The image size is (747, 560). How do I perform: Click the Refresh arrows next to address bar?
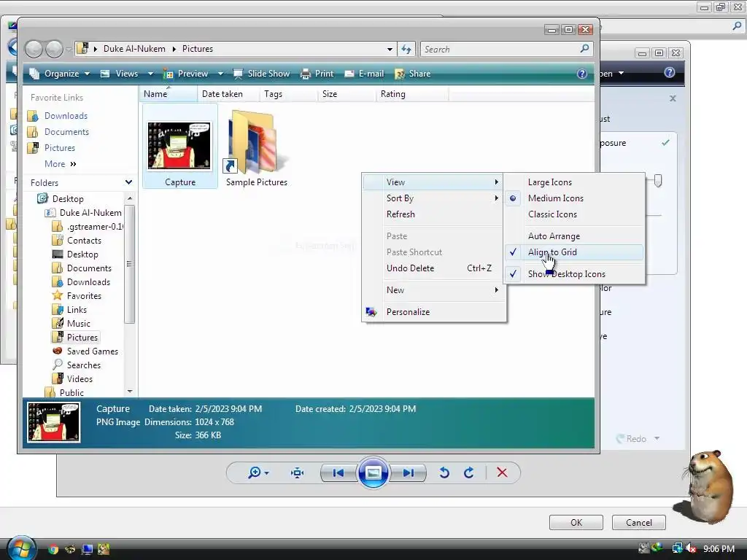point(406,49)
